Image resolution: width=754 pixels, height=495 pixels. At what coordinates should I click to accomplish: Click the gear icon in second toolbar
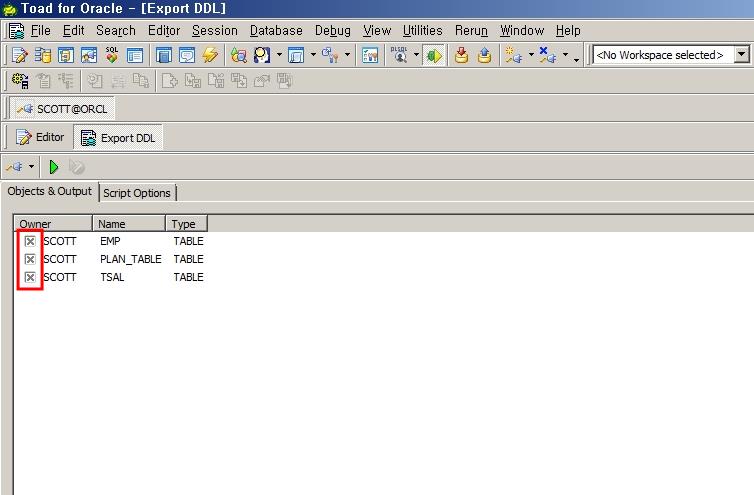[19, 82]
